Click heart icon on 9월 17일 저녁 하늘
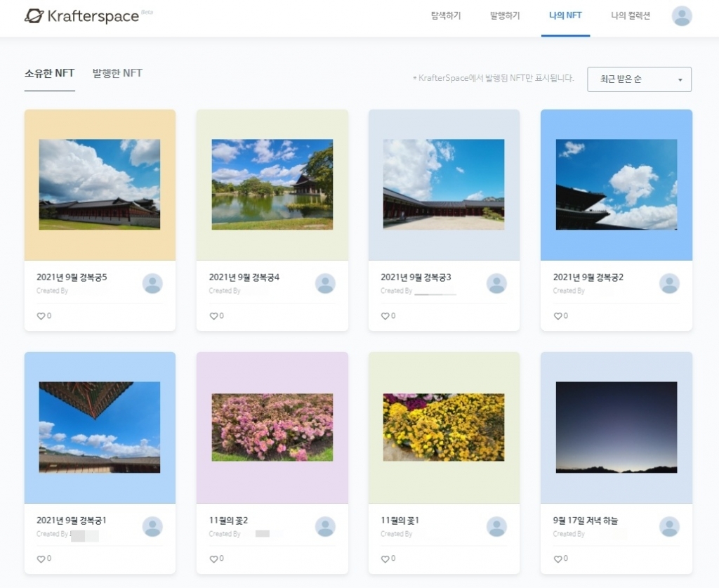The image size is (719, 588). 558,559
